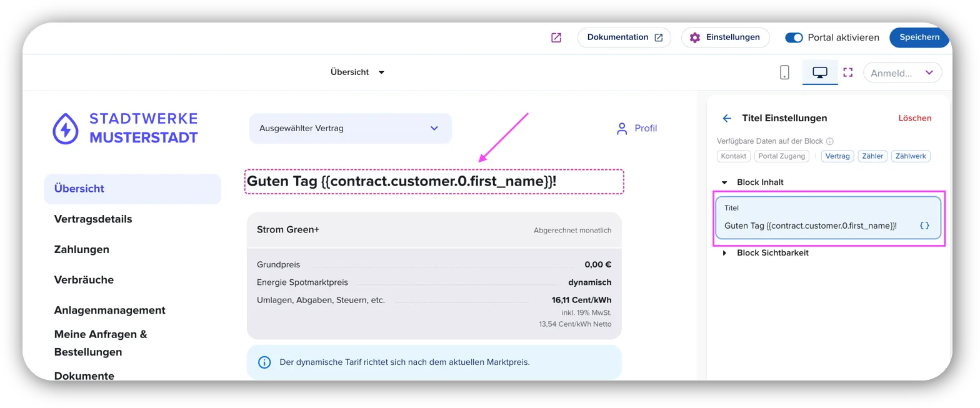Open the Ausgewählter Vertrag dropdown

point(350,129)
